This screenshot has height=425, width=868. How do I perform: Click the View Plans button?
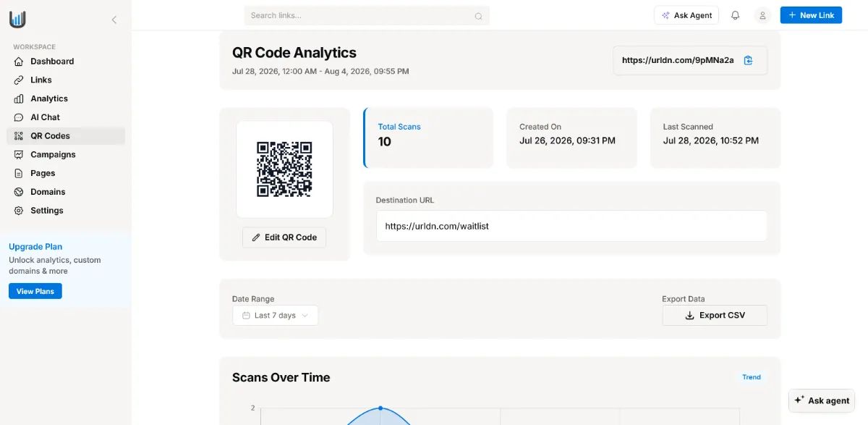coord(35,291)
